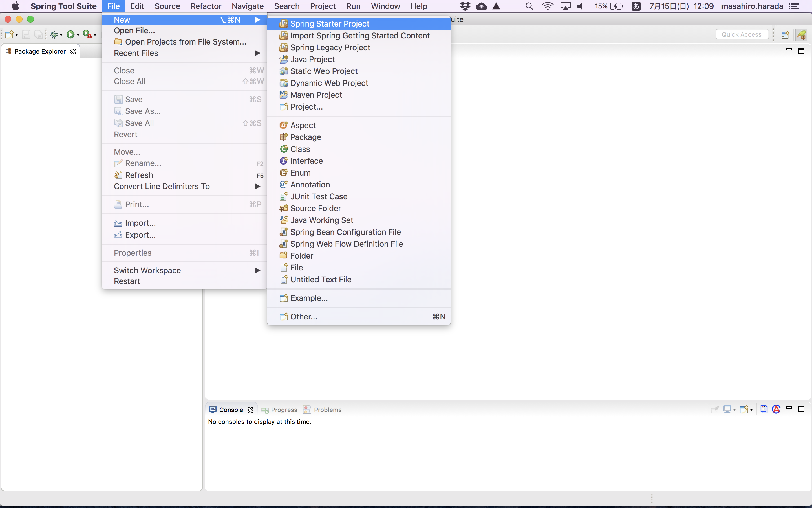Click the Enum icon
This screenshot has width=812, height=508.
(x=284, y=173)
